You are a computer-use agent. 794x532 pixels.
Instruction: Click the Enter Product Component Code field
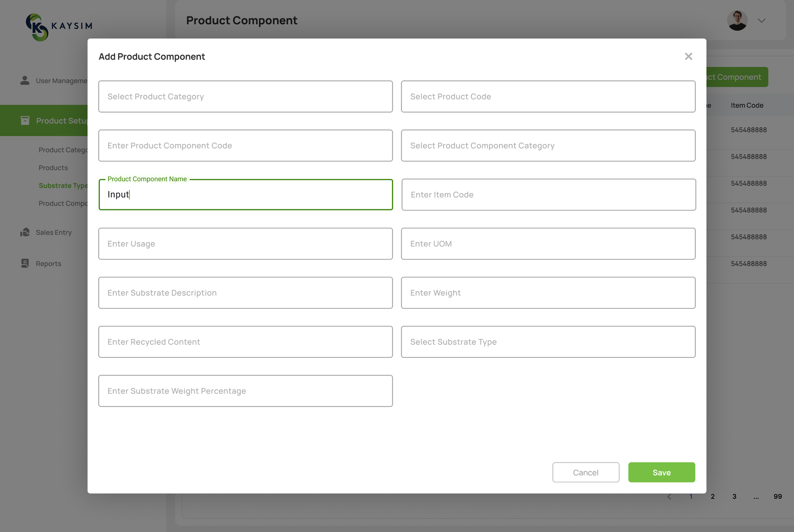pyautogui.click(x=245, y=146)
